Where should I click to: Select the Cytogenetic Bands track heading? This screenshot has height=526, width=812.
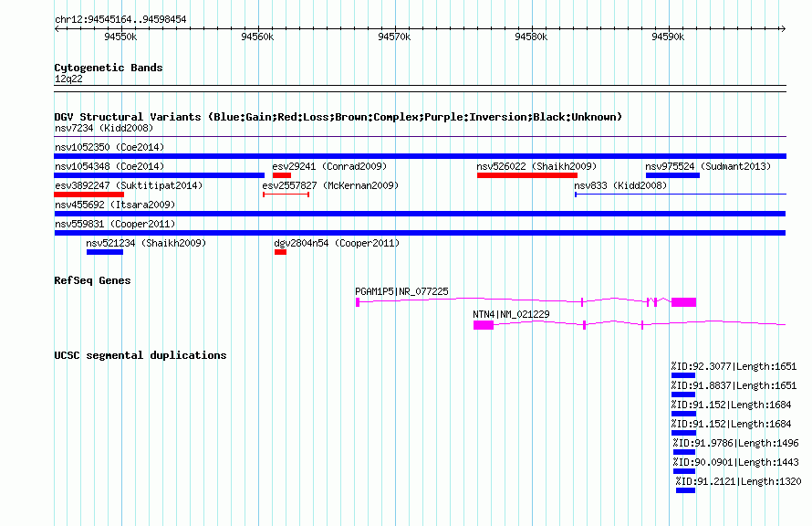[x=109, y=68]
